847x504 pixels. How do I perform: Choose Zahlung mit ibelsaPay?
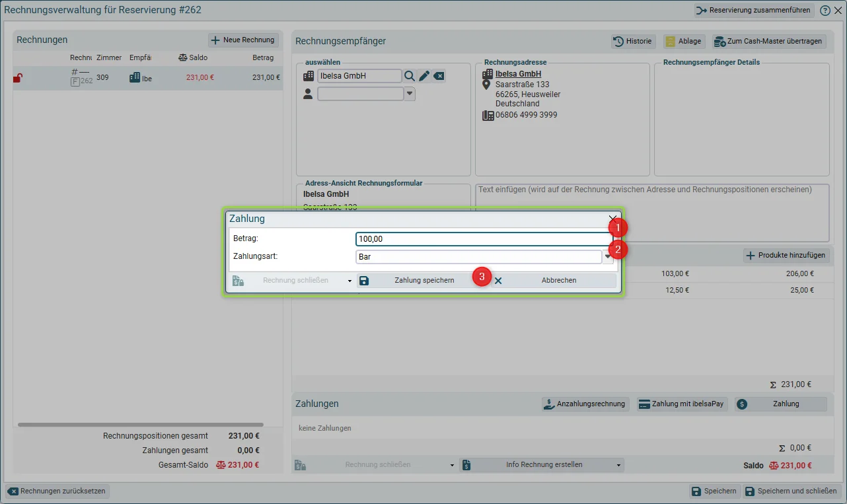[x=682, y=404]
